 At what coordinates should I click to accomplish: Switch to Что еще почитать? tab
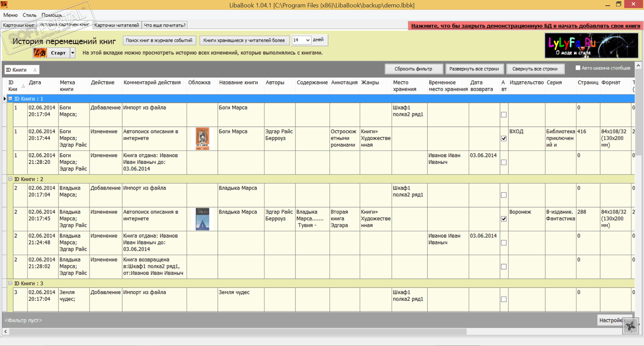164,25
